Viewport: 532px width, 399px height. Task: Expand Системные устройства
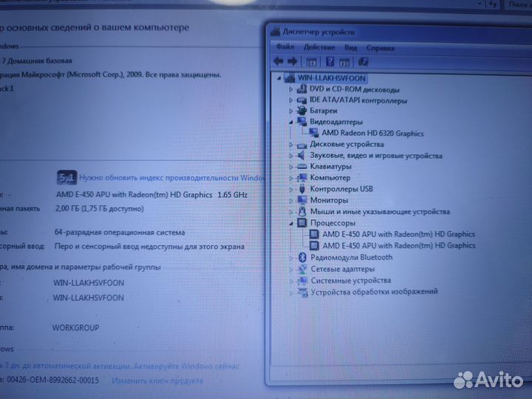click(x=291, y=282)
